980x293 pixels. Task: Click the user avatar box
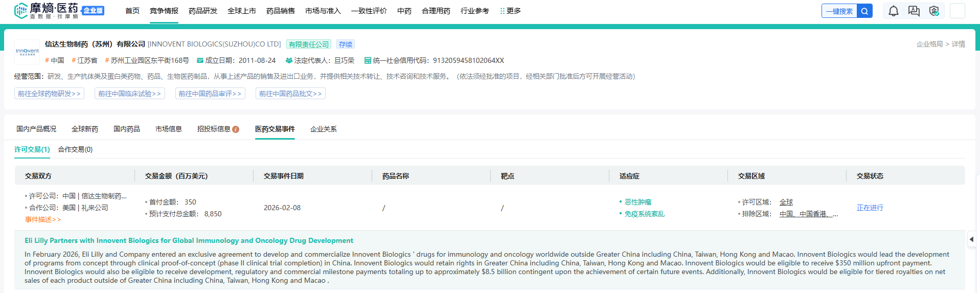pyautogui.click(x=957, y=11)
